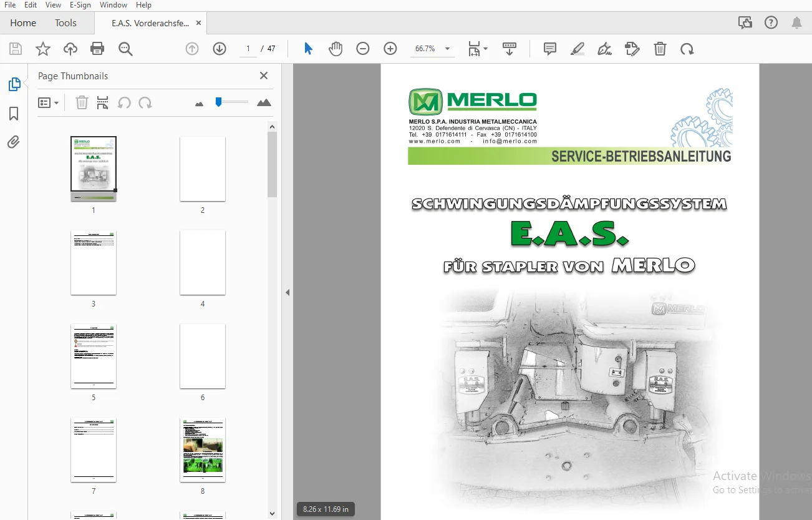This screenshot has width=812, height=520.
Task: Close the Page Thumbnails panel
Action: pos(264,76)
